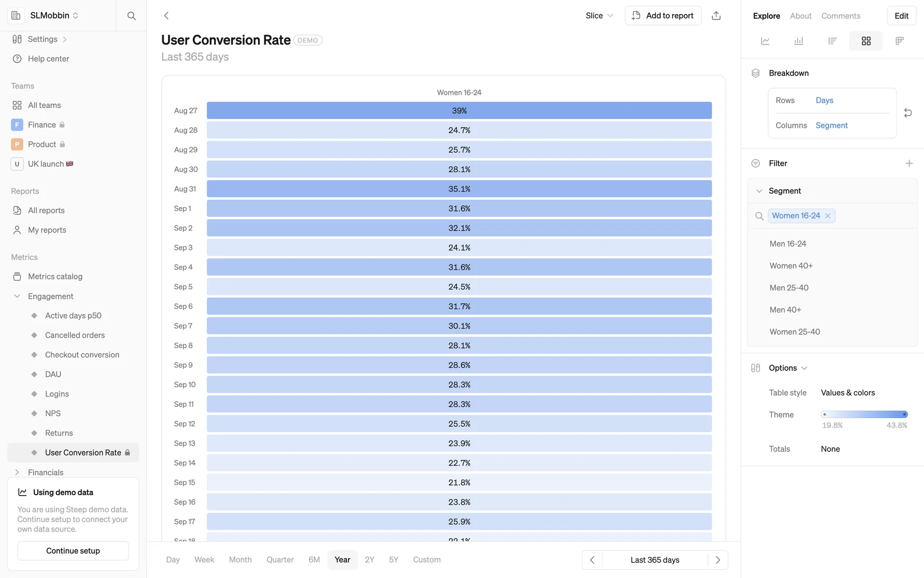Remove the Women 16-24 filter chip
This screenshot has height=578, width=924.
point(828,216)
